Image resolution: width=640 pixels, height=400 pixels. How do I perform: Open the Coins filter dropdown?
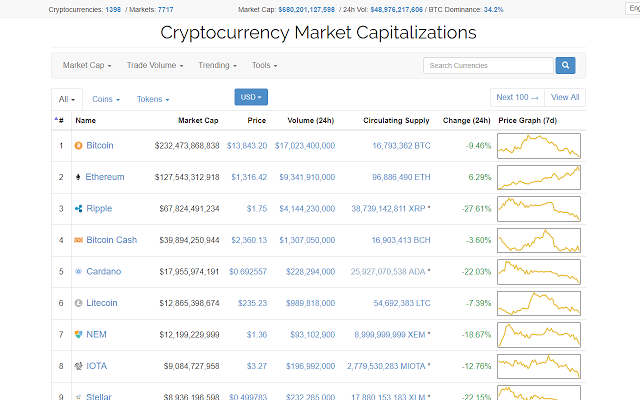tap(106, 99)
